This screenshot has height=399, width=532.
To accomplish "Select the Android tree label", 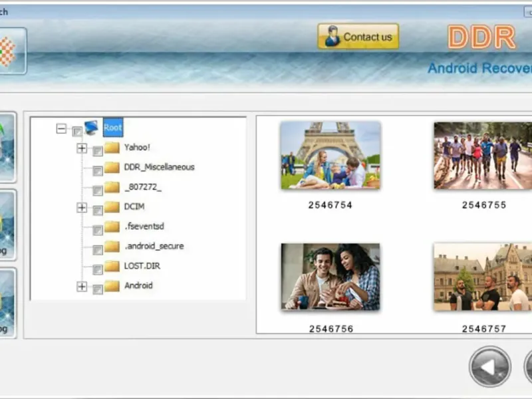I will point(138,285).
